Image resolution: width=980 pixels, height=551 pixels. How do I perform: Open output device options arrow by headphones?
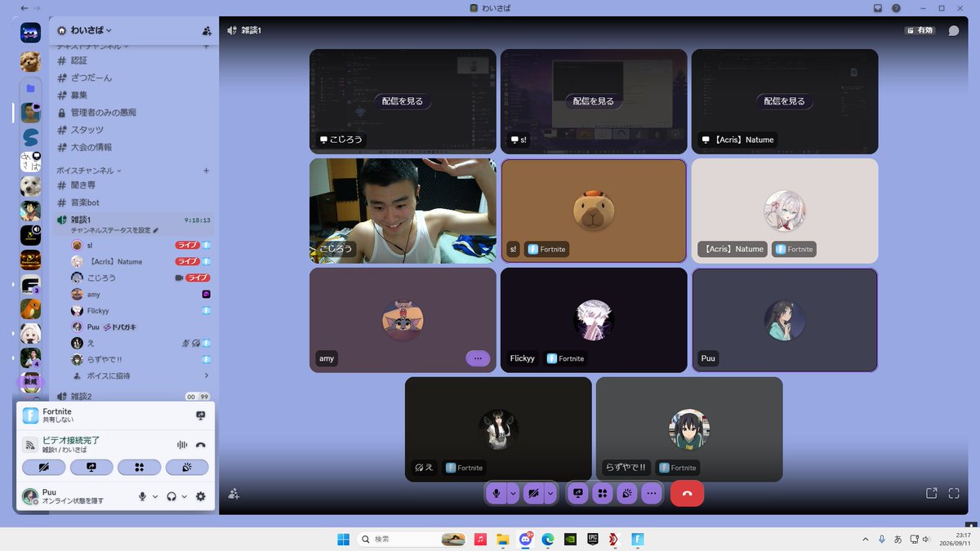tap(185, 496)
